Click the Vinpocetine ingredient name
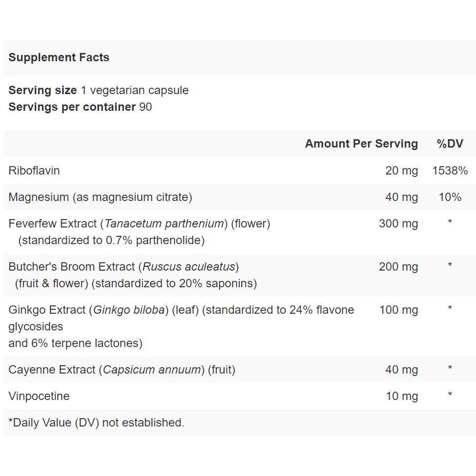The image size is (476, 476). point(39,396)
